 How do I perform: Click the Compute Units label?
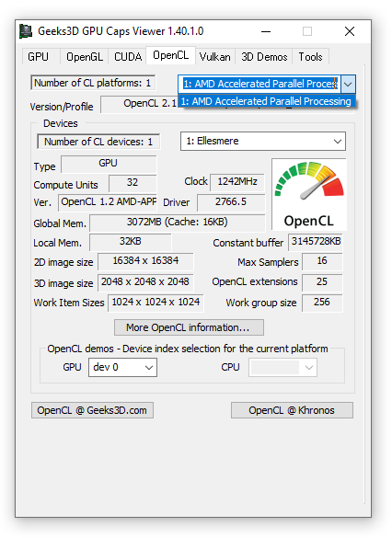coord(65,185)
